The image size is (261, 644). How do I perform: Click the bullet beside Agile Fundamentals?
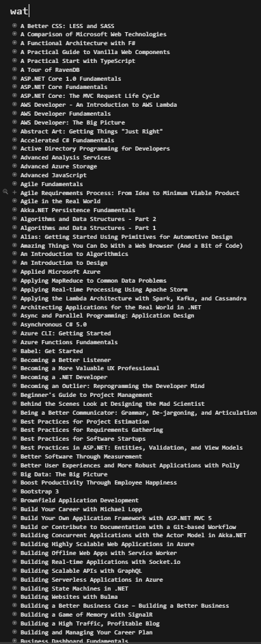tap(15, 183)
